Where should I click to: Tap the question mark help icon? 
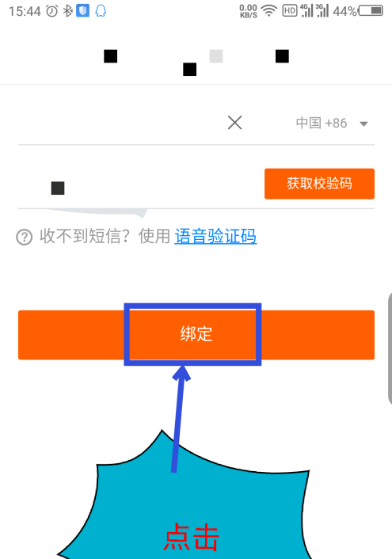[25, 237]
